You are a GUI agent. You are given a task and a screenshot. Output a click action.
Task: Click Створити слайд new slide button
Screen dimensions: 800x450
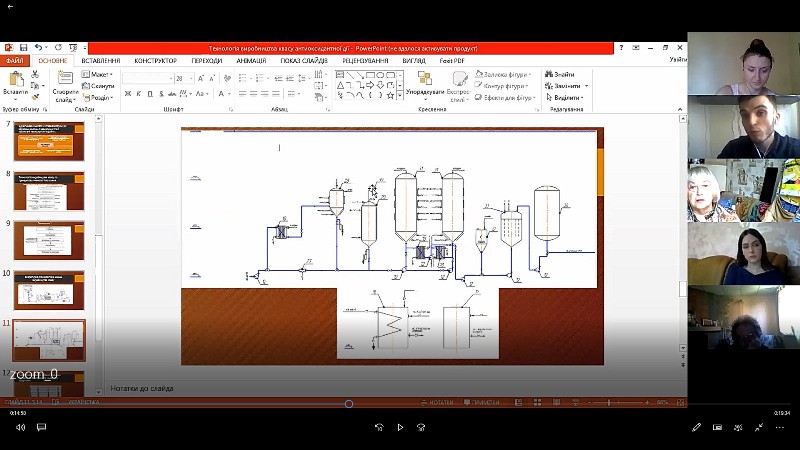[65, 88]
